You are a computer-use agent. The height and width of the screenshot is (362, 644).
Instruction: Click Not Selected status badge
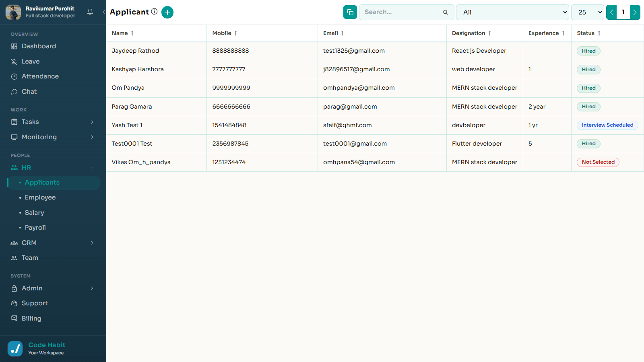tap(598, 162)
